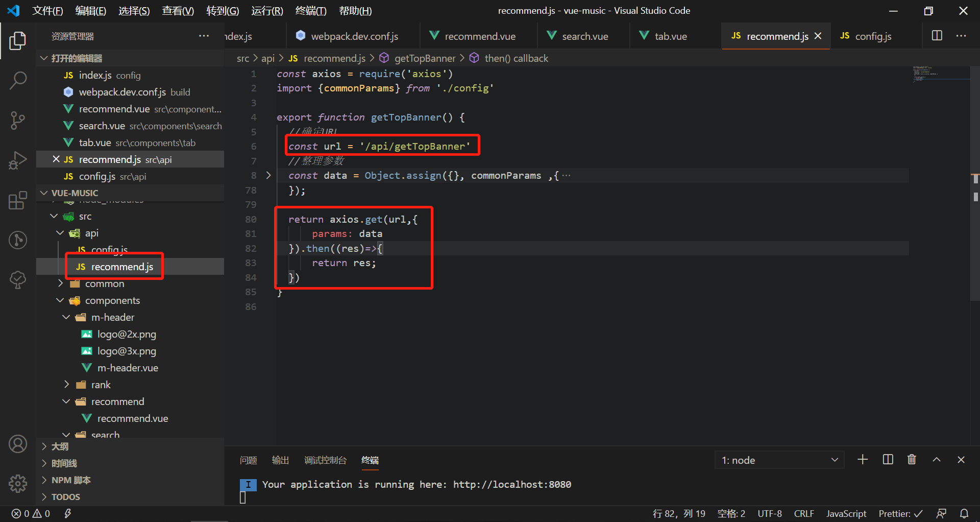Click the VS Code logo icon
This screenshot has height=522, width=980.
[x=14, y=10]
